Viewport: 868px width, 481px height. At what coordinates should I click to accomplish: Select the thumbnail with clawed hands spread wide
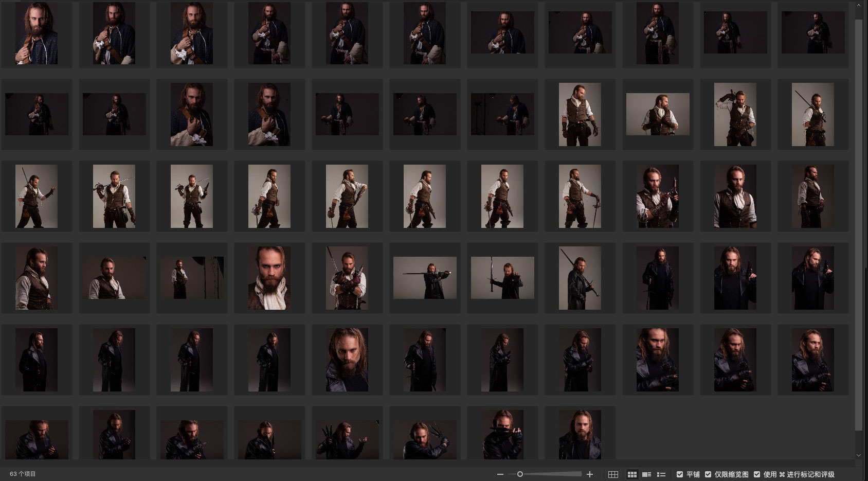(x=347, y=439)
